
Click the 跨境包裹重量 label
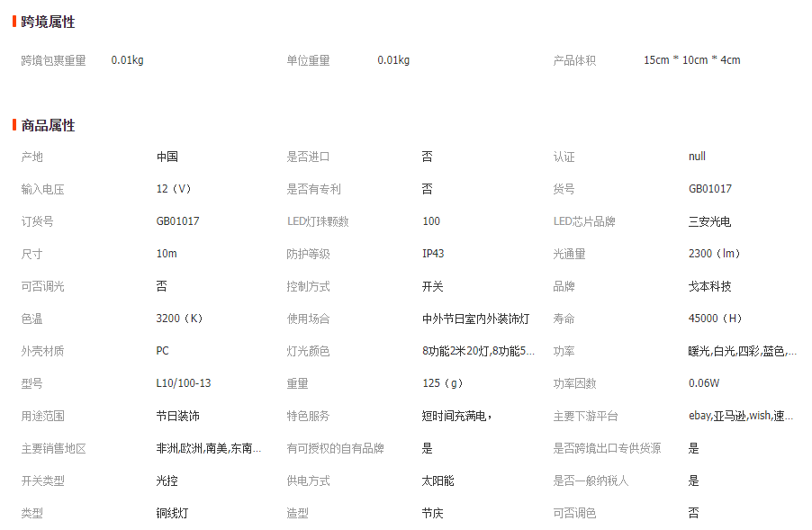53,60
